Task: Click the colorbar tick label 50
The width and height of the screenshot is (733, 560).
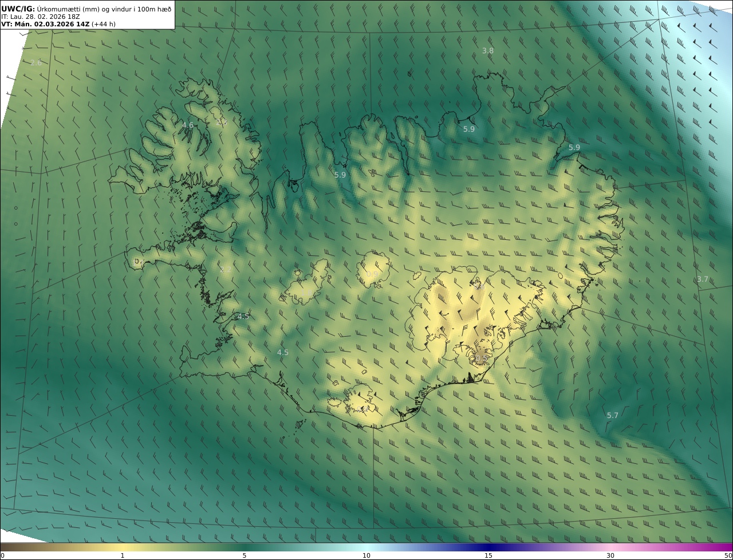Action: click(x=728, y=555)
